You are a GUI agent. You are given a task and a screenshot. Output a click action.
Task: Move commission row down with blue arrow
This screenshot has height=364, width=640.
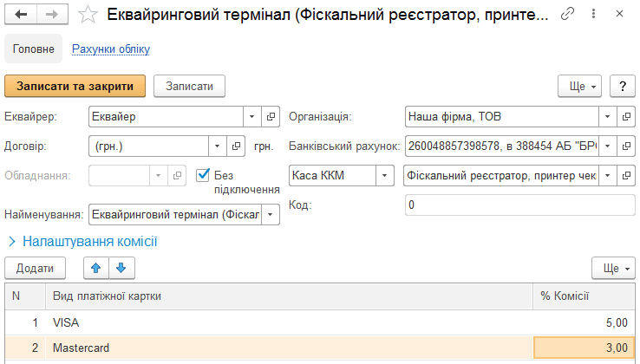click(121, 268)
